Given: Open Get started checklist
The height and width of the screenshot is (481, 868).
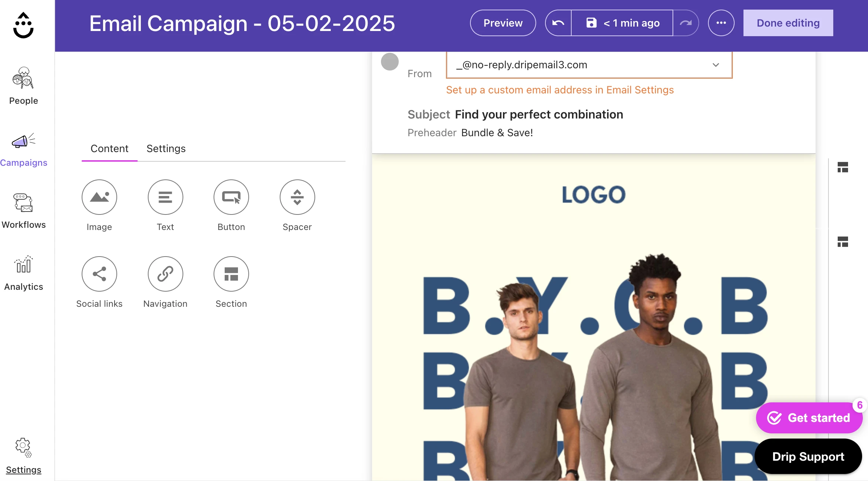Looking at the screenshot, I should [x=809, y=418].
